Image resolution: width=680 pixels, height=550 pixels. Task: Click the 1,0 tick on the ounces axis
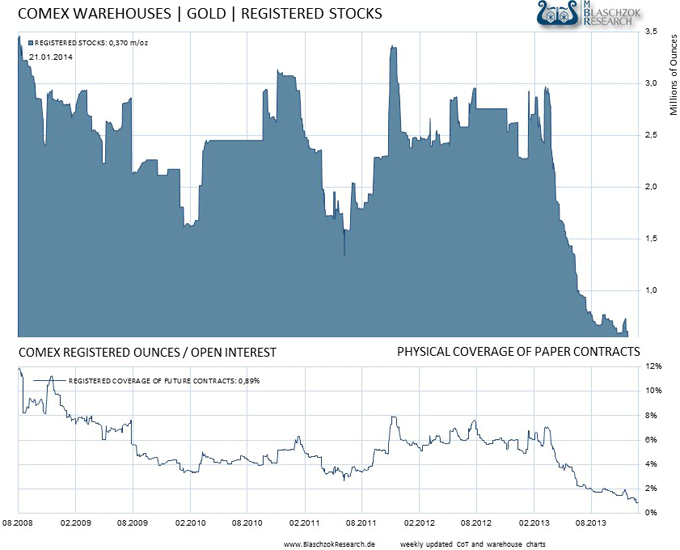point(651,290)
